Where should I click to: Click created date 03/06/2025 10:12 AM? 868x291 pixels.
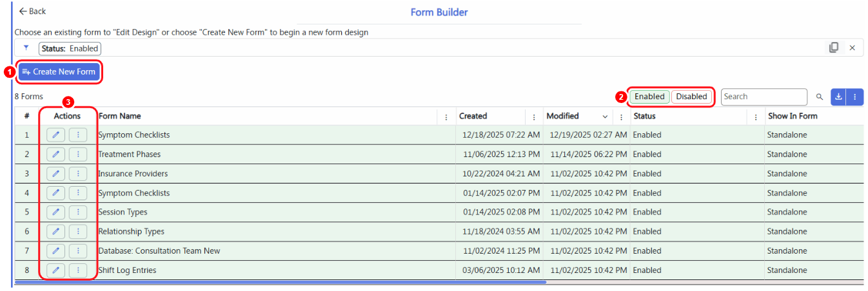(502, 270)
